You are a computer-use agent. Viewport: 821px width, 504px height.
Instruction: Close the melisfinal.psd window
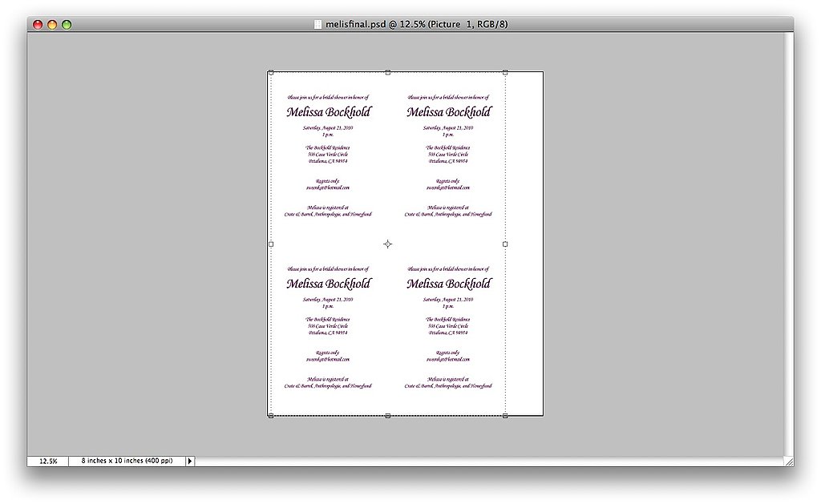point(38,25)
